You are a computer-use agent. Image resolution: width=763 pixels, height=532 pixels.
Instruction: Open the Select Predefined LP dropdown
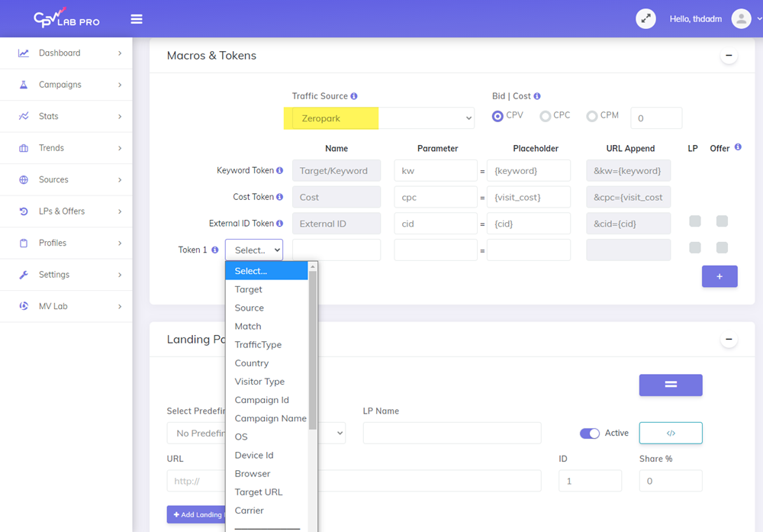click(256, 434)
